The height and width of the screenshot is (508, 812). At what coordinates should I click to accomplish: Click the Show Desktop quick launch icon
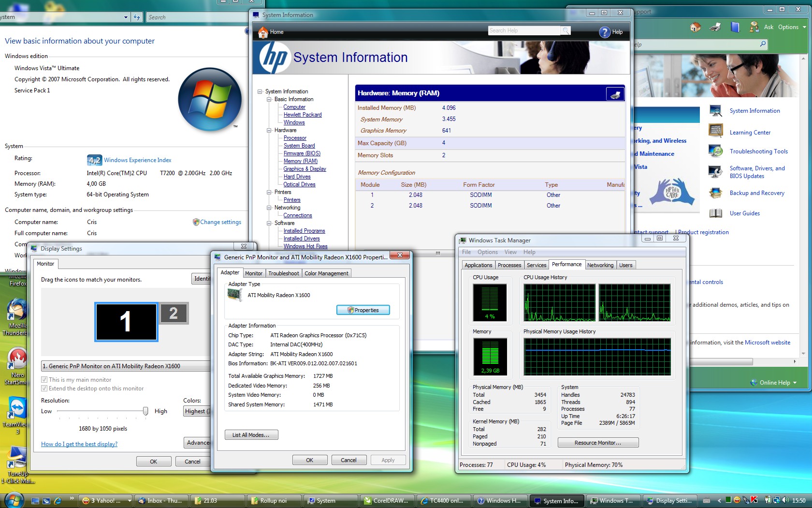35,501
